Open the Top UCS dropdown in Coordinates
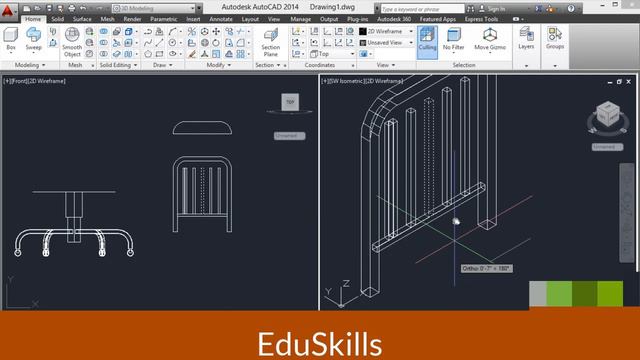This screenshot has height=360, width=640. pyautogui.click(x=332, y=54)
